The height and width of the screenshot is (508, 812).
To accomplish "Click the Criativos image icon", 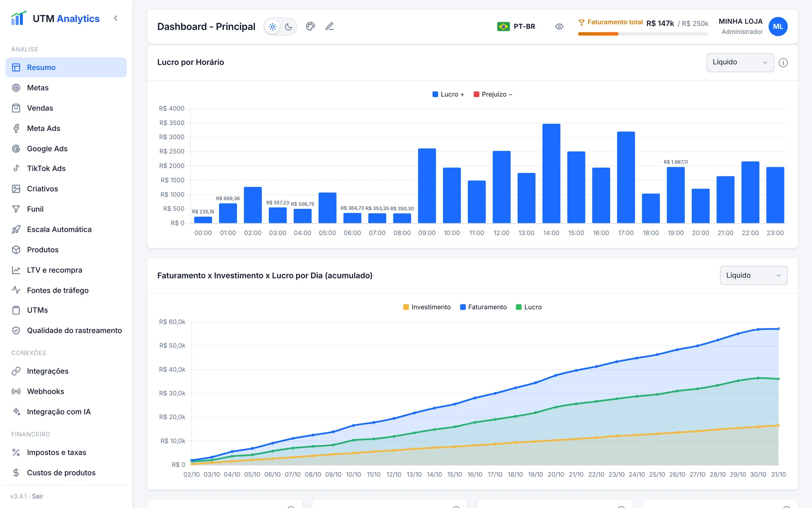I will click(16, 189).
